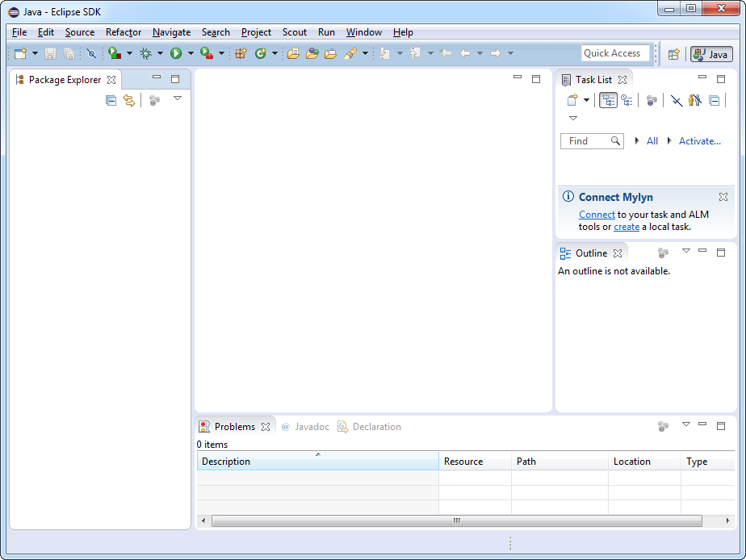
Task: Open the External Tools dropdown arrow
Action: 221,53
